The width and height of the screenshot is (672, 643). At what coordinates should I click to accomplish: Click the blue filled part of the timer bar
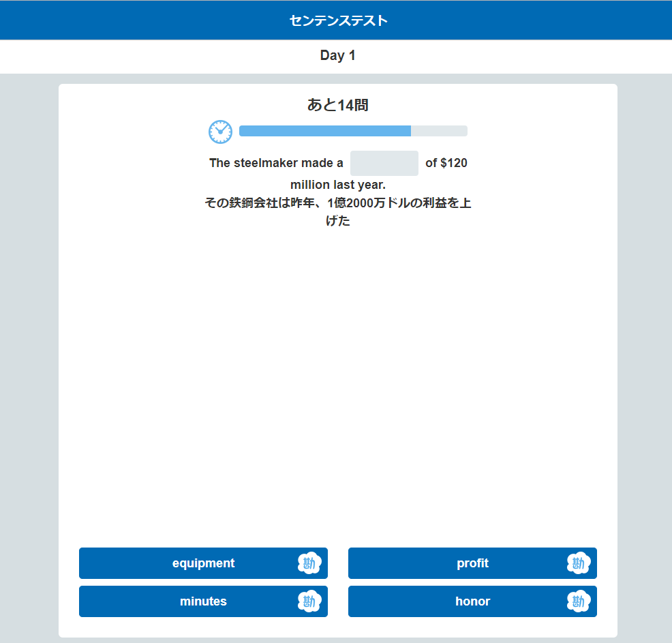[x=324, y=131]
